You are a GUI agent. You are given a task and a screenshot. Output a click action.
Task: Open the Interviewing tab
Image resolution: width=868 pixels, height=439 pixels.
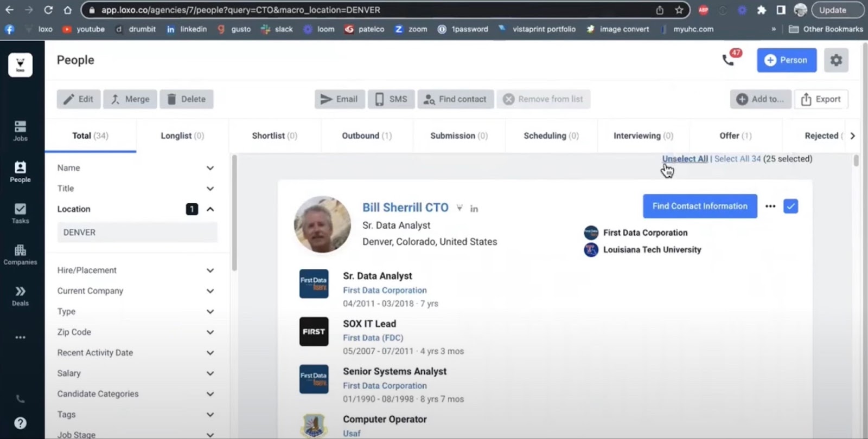point(643,135)
